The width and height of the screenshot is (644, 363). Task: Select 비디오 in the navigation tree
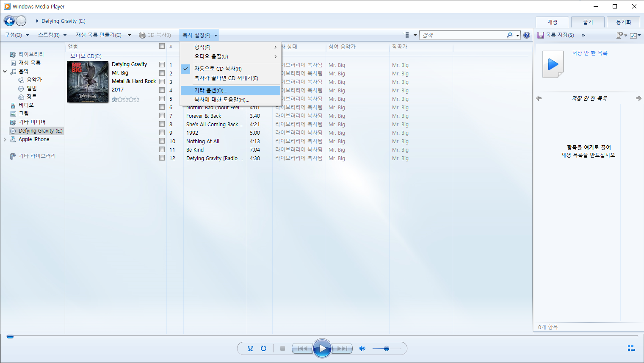point(26,105)
